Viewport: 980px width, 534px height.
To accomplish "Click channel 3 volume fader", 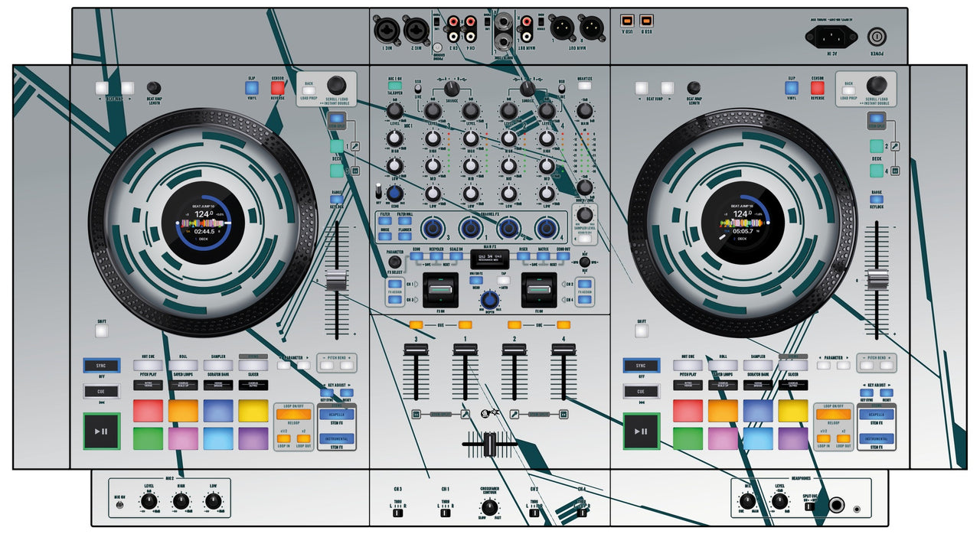I will pyautogui.click(x=416, y=350).
